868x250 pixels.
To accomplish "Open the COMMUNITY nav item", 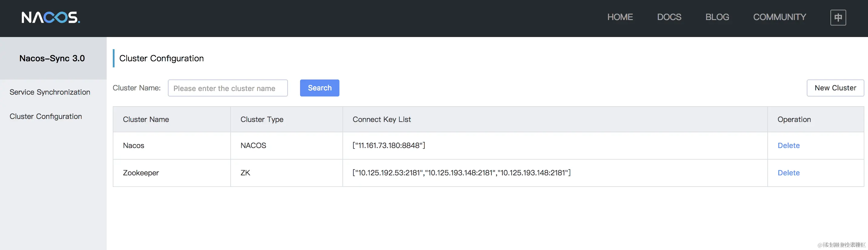I will click(x=780, y=17).
